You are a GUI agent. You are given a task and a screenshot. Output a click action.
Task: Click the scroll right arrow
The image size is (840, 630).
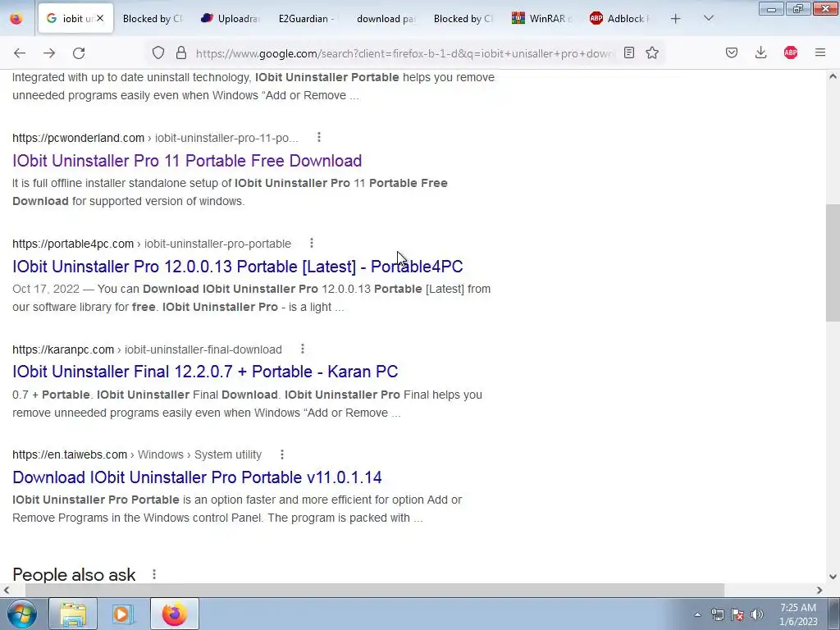(819, 591)
